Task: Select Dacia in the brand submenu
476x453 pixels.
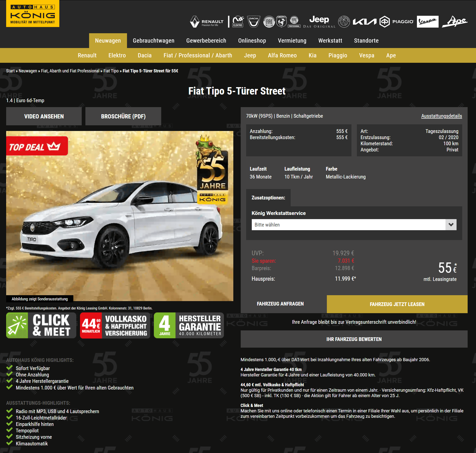Action: pyautogui.click(x=145, y=55)
